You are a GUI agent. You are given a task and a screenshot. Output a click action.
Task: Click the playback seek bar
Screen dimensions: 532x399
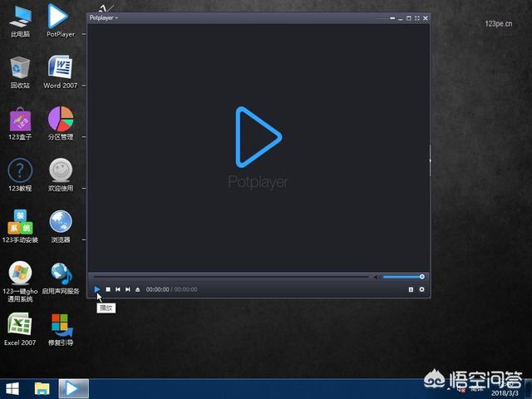click(231, 277)
